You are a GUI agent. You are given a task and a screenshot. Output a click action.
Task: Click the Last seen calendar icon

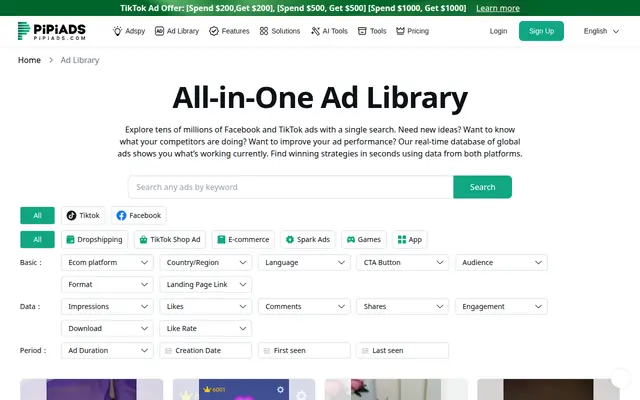pyautogui.click(x=365, y=351)
